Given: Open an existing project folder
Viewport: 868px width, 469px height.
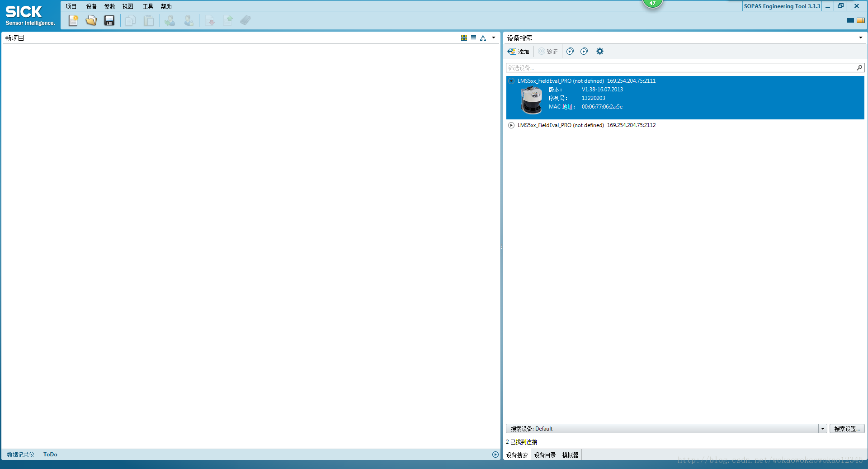Looking at the screenshot, I should point(91,20).
